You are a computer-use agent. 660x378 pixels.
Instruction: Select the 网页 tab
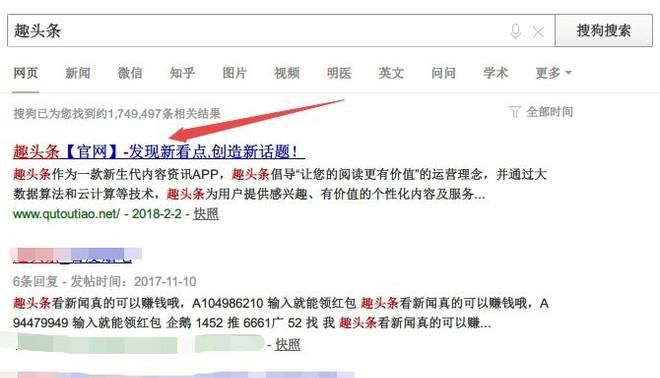26,73
